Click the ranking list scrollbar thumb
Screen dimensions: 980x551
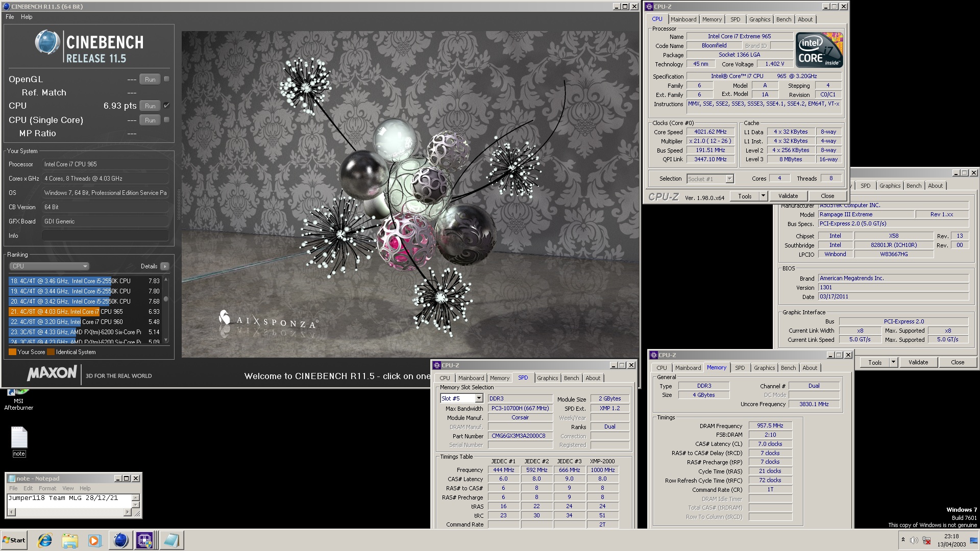click(x=166, y=299)
